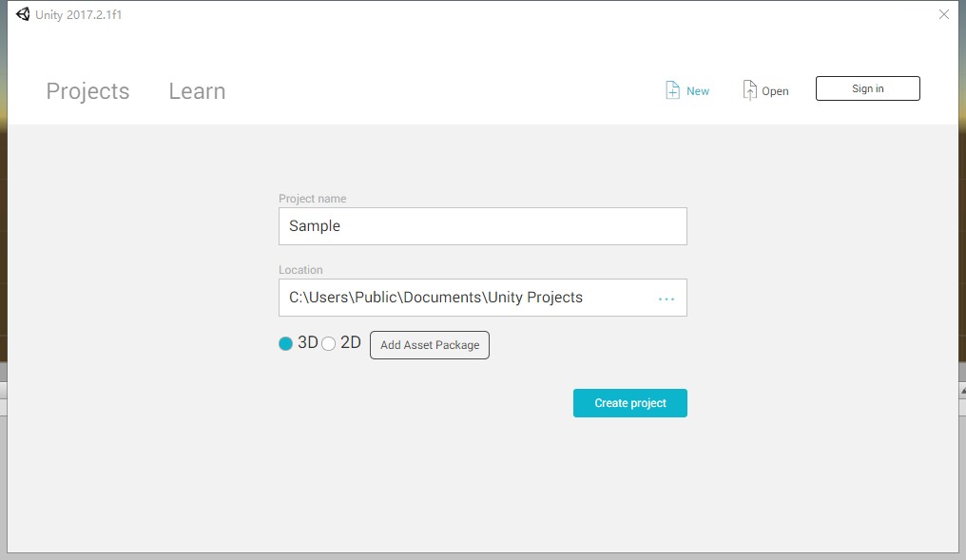
Task: Click the "Location" field label
Action: point(300,270)
